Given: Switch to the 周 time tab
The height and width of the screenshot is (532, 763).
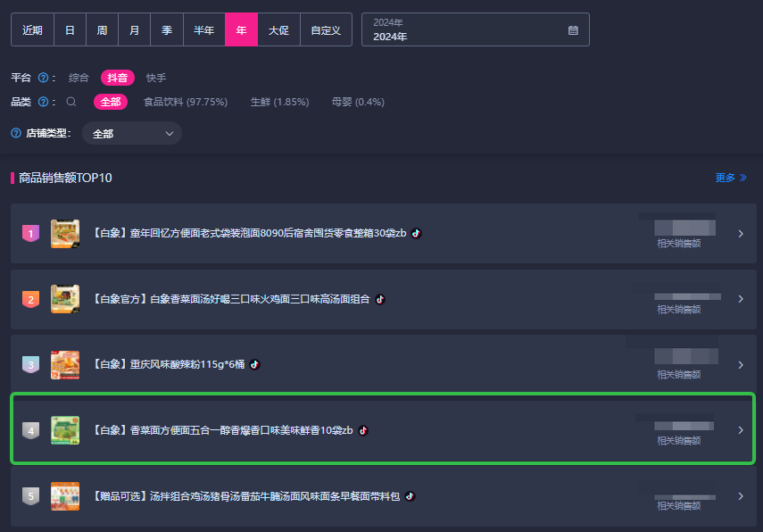Looking at the screenshot, I should click(103, 30).
